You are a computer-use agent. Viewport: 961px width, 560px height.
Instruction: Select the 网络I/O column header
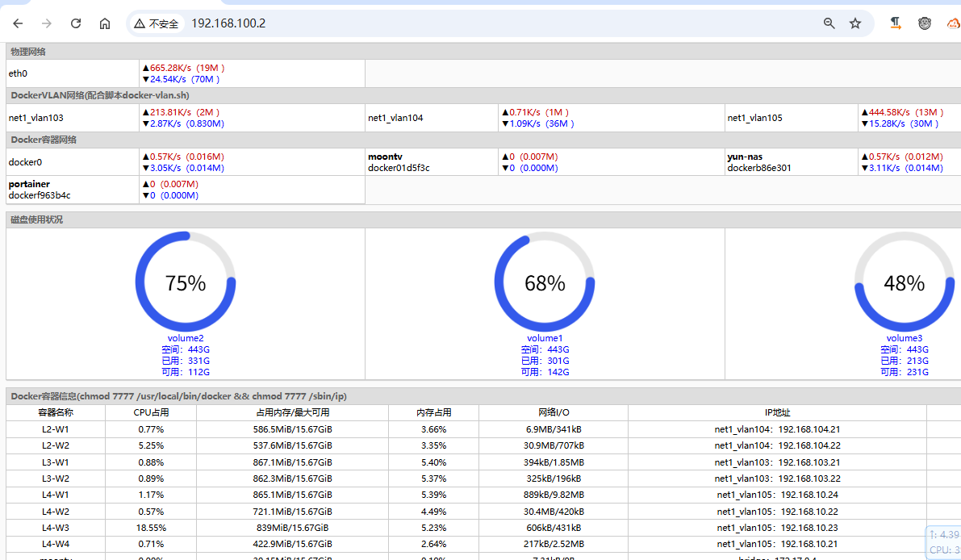(554, 412)
